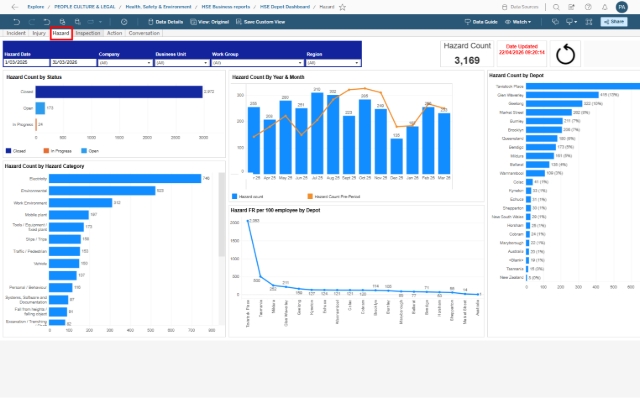Click the HSE Business reports breadcrumb
Image resolution: width=640 pixels, height=398 pixels.
(x=226, y=7)
